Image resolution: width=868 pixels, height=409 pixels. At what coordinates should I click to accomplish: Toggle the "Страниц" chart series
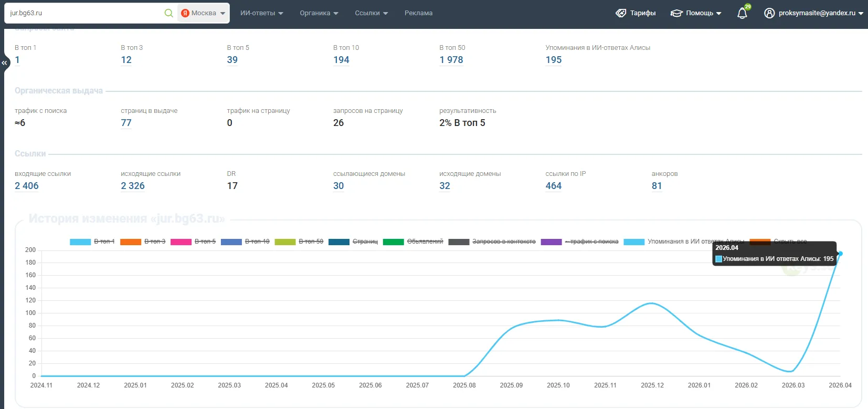pos(353,242)
